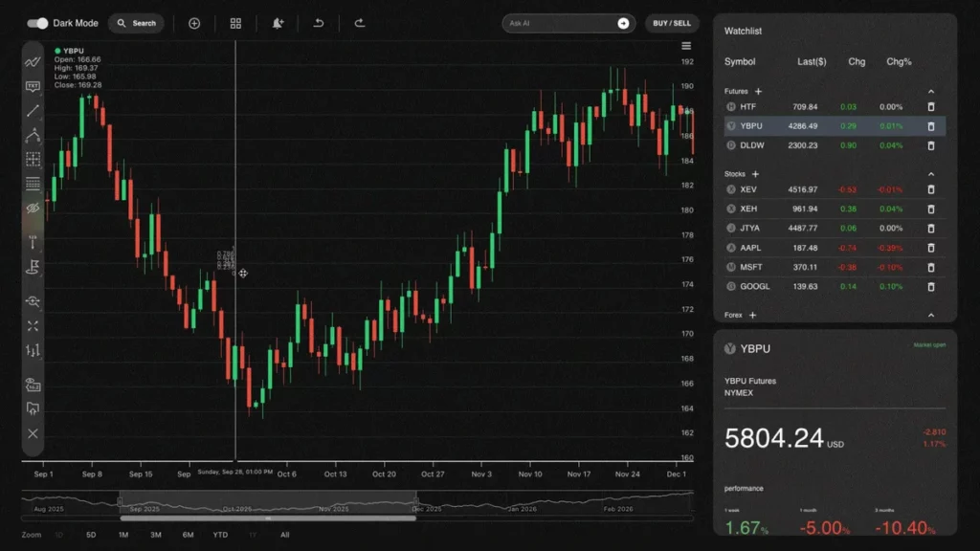Click the Search button in the toolbar

[136, 22]
